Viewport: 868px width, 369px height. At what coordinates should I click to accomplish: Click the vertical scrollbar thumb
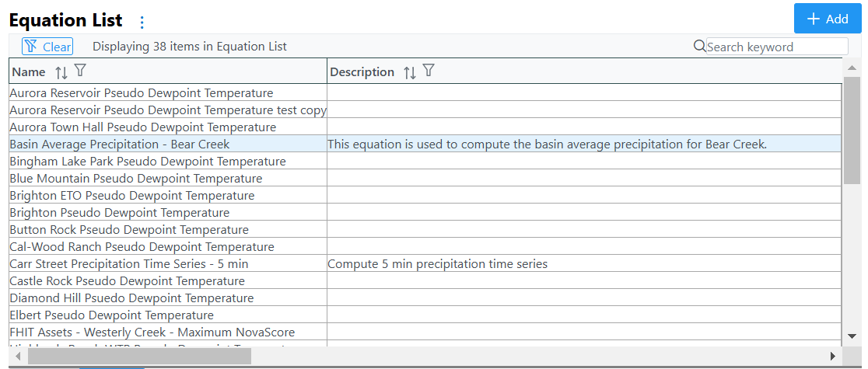coord(852,130)
